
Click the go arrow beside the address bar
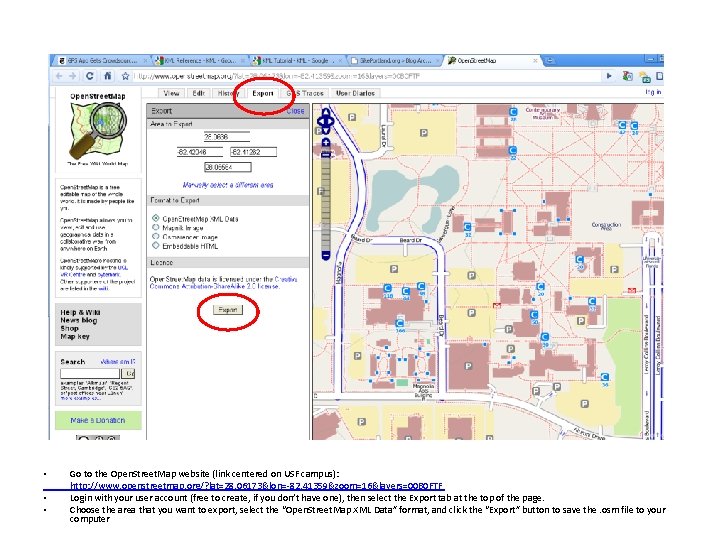coord(609,76)
